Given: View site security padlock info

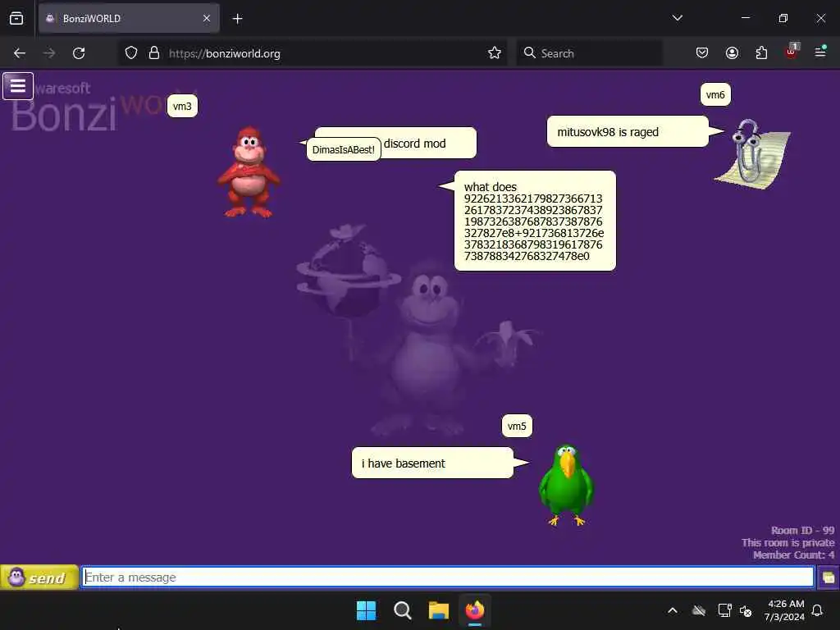Looking at the screenshot, I should (x=154, y=53).
